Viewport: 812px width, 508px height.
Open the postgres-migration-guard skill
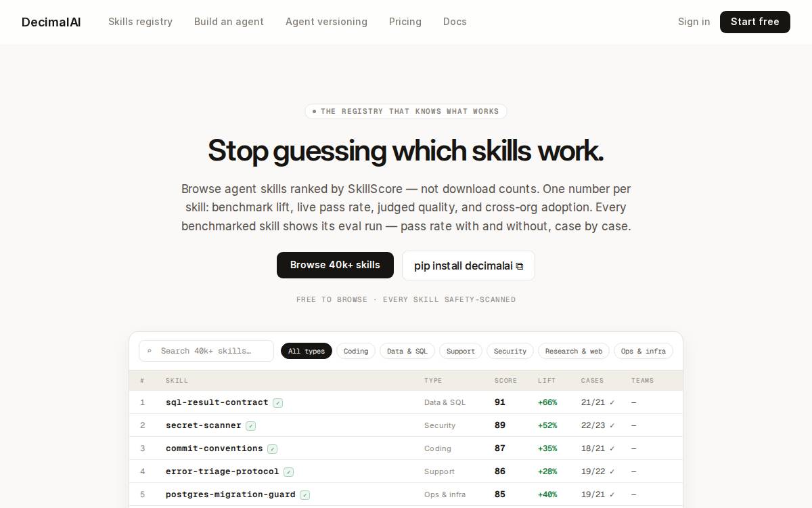point(231,494)
